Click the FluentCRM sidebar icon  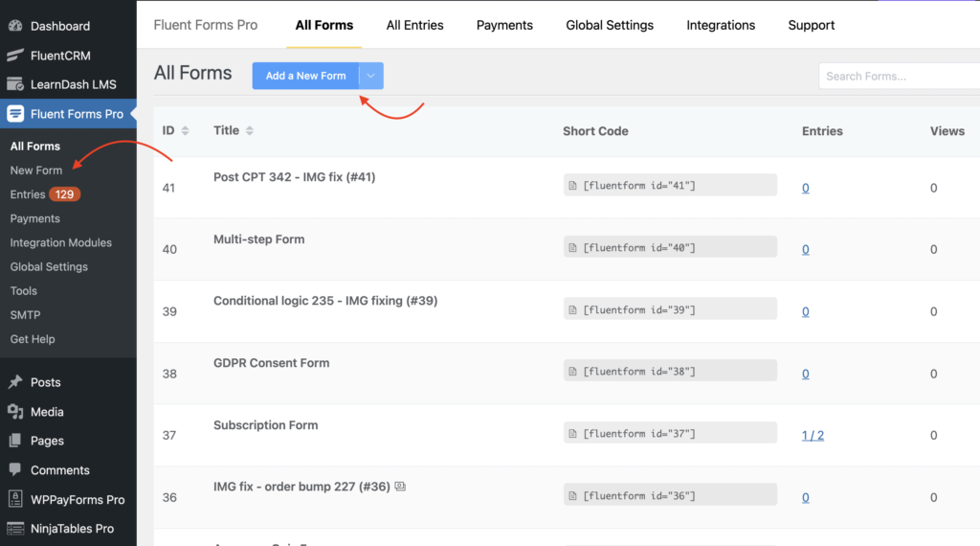[15, 56]
